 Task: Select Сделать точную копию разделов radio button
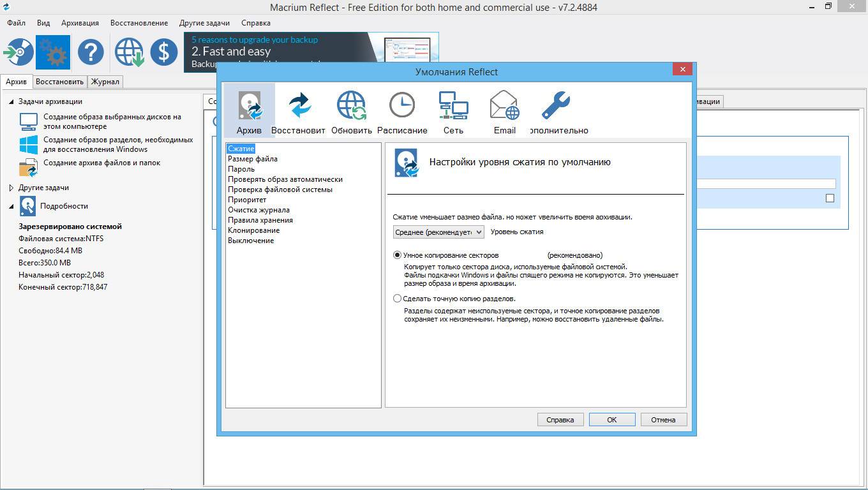[397, 298]
